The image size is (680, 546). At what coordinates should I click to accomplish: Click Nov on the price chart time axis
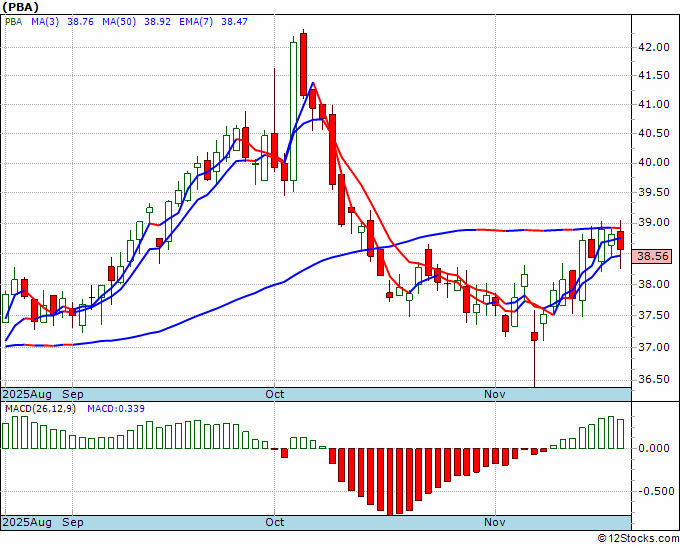pos(495,394)
